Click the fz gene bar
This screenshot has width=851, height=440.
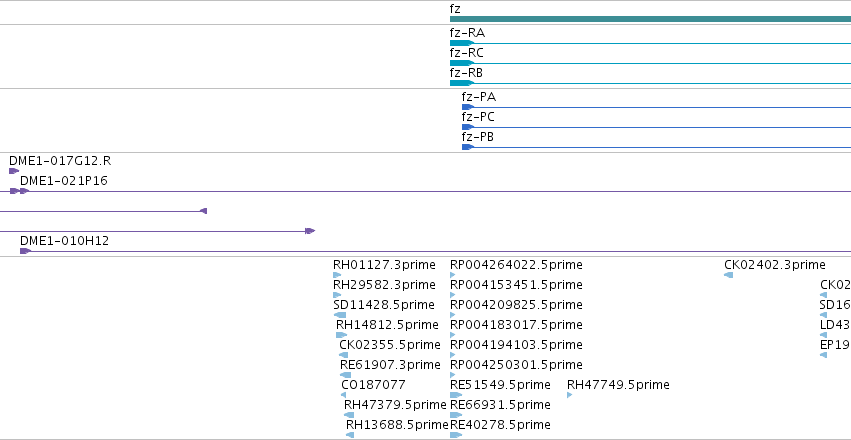650,19
